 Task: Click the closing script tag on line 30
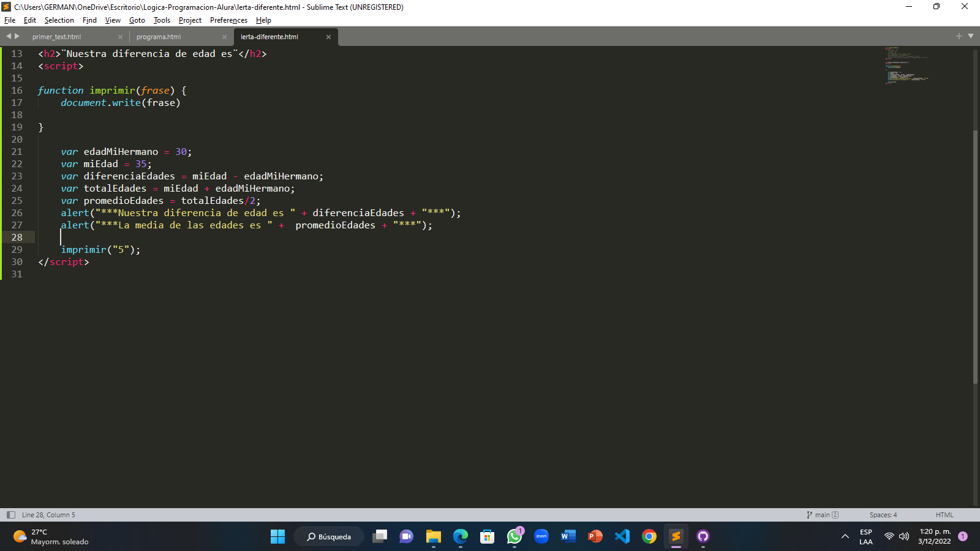[64, 262]
